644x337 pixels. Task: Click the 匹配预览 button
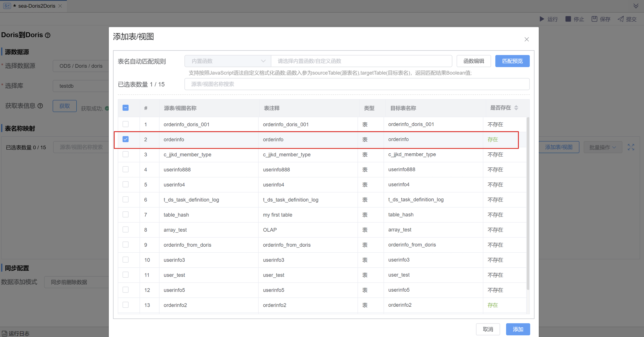[x=512, y=61]
